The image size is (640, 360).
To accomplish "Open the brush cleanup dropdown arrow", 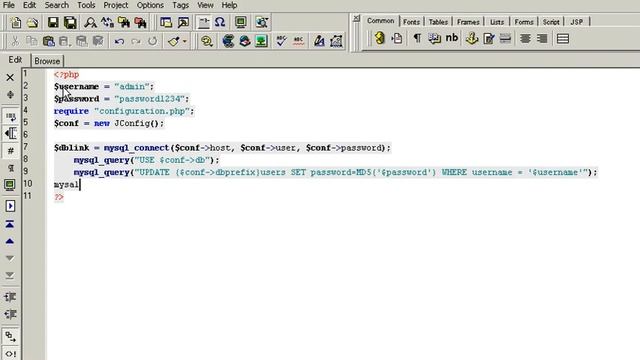I will pyautogui.click(x=184, y=41).
